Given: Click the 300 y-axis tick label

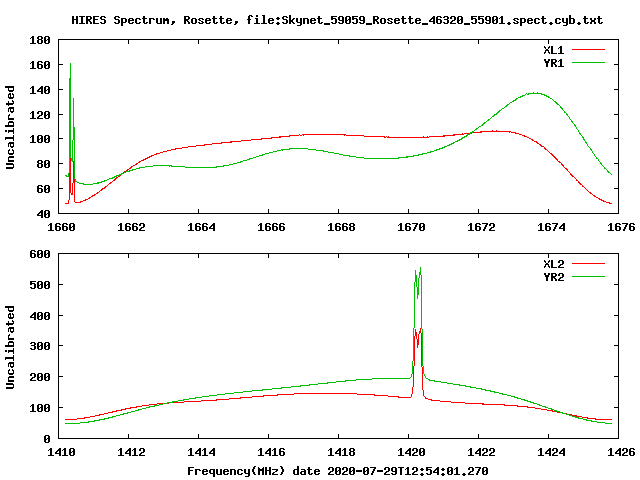Looking at the screenshot, I should tap(40, 347).
